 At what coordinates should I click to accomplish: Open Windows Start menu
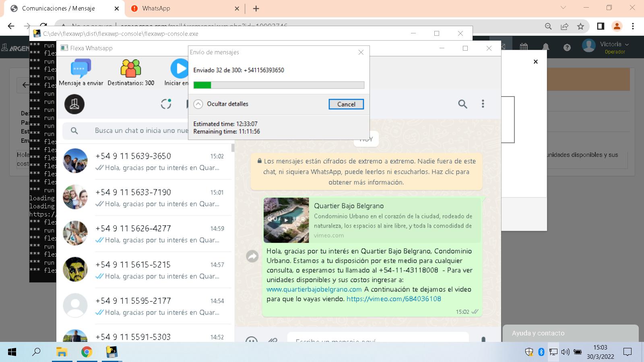pyautogui.click(x=12, y=352)
